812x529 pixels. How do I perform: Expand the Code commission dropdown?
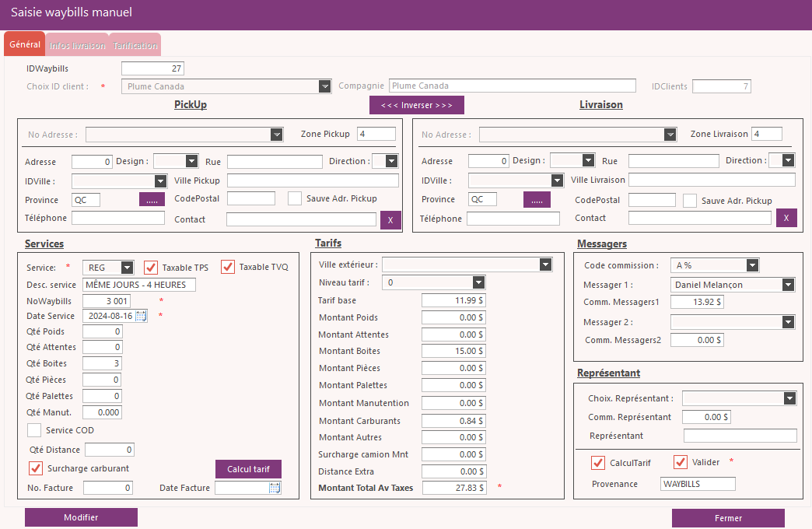pos(752,266)
